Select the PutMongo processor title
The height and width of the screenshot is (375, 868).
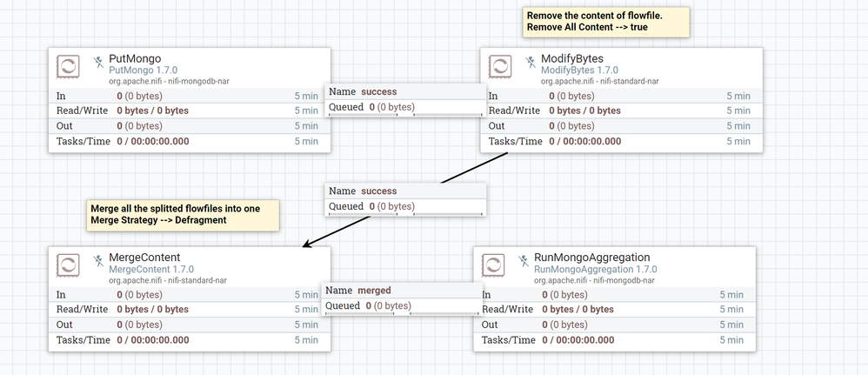pos(135,58)
